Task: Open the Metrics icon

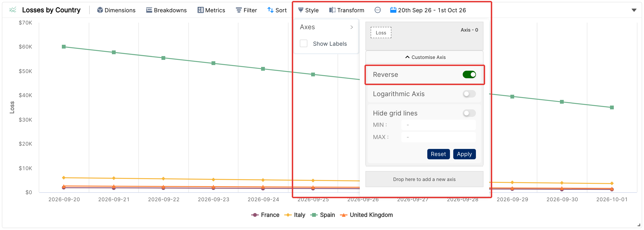Action: [x=200, y=10]
